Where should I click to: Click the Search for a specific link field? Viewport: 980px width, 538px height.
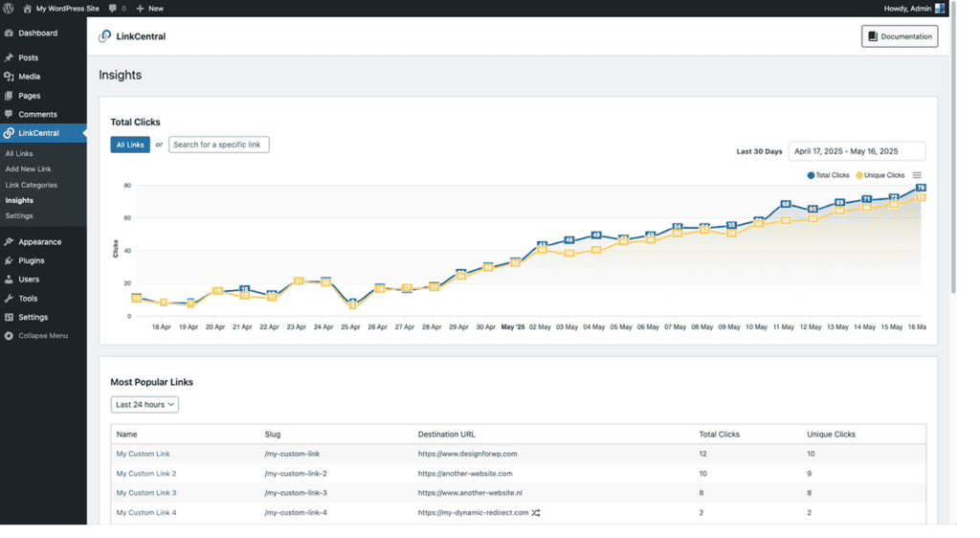(x=219, y=145)
